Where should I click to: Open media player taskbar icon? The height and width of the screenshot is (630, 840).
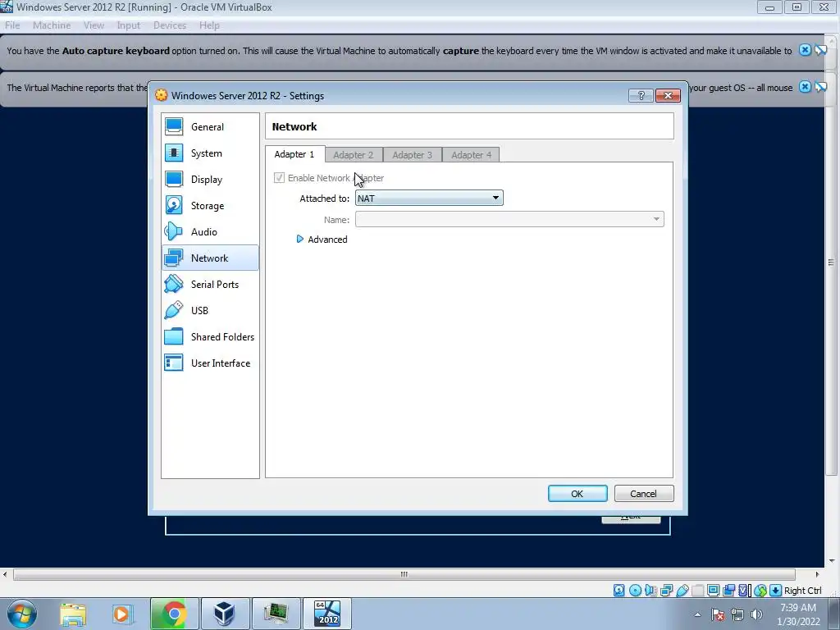[123, 614]
